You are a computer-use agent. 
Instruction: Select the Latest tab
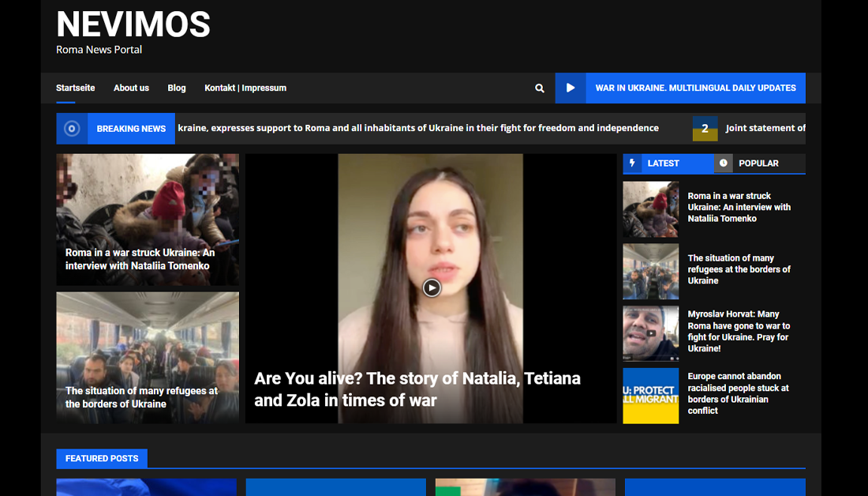[663, 163]
